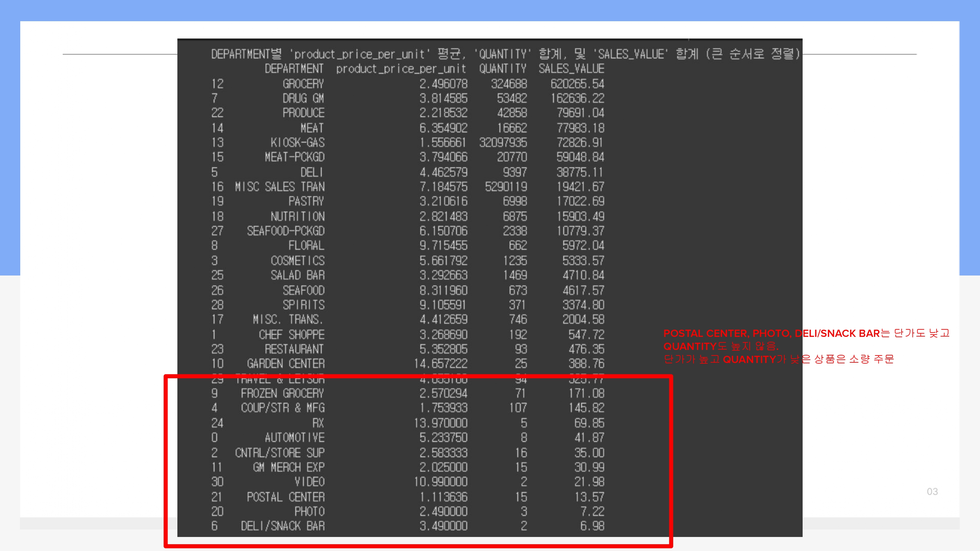Click the MEAT sales value 77983.18
This screenshot has width=980, height=551.
click(x=580, y=128)
